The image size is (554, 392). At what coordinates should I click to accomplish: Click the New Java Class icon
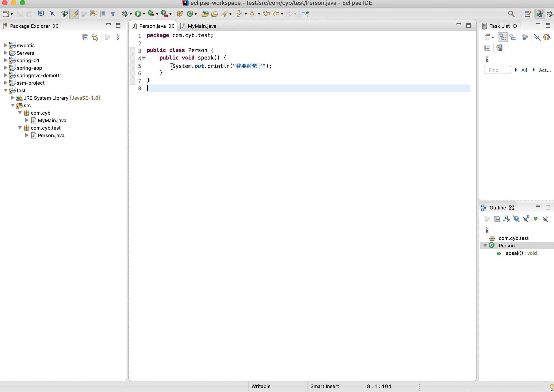click(x=190, y=14)
